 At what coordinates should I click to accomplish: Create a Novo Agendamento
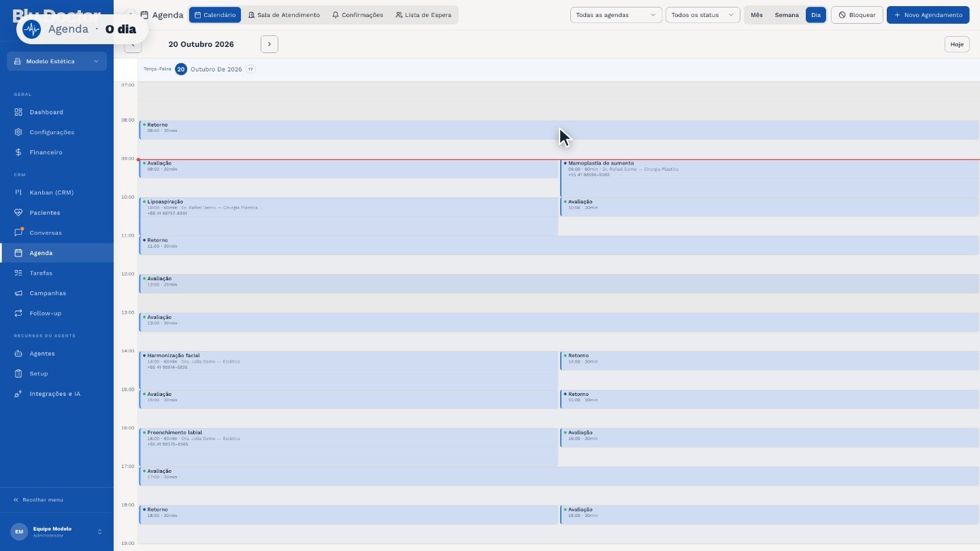(x=928, y=15)
